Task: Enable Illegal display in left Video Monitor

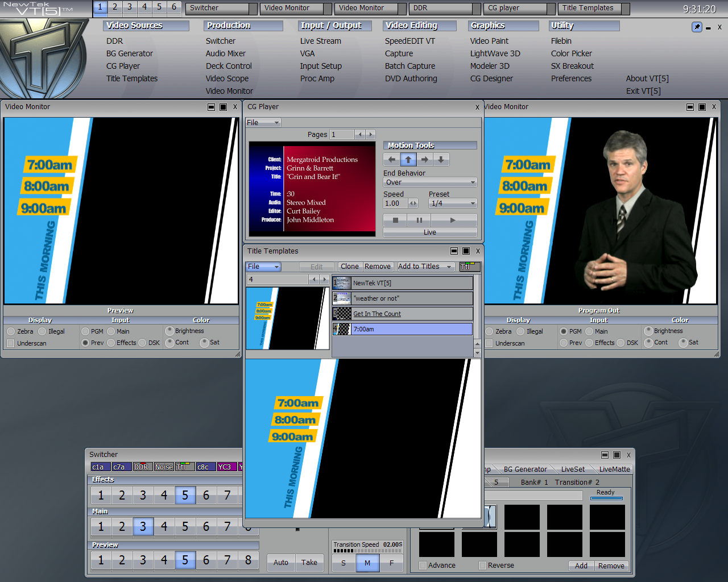Action: [42, 331]
